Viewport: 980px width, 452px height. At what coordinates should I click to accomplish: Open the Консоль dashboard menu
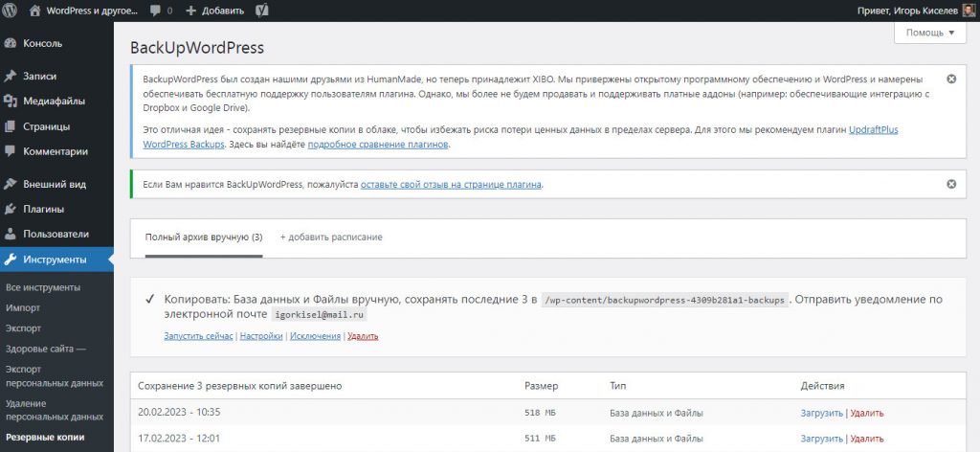point(42,43)
